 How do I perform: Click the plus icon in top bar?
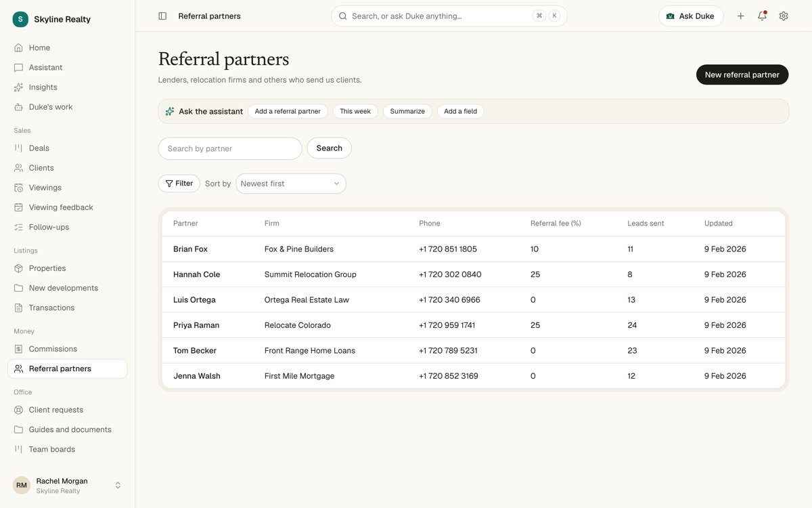[740, 16]
